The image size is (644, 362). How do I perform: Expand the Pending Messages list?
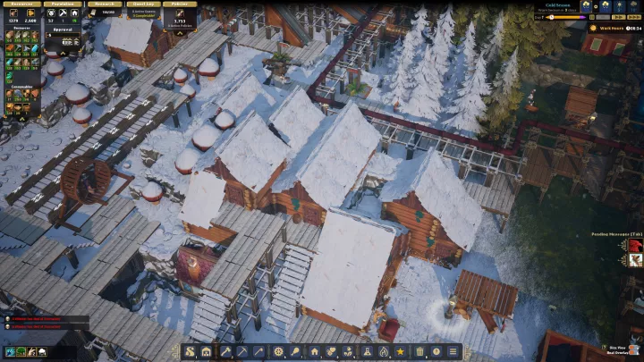616,234
